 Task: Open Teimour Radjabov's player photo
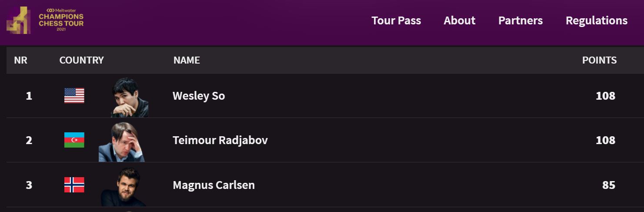pyautogui.click(x=121, y=142)
